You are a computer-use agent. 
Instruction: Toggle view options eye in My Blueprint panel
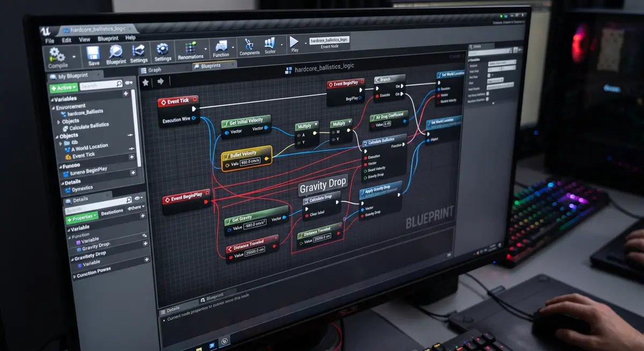[129, 83]
